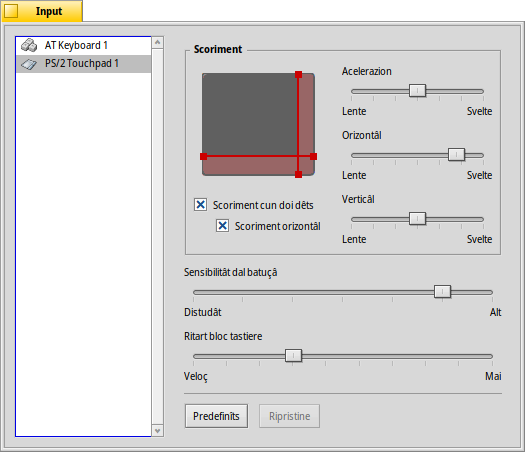Select the PS/2 Touchpad 1 device icon
525x452 pixels.
coord(29,64)
